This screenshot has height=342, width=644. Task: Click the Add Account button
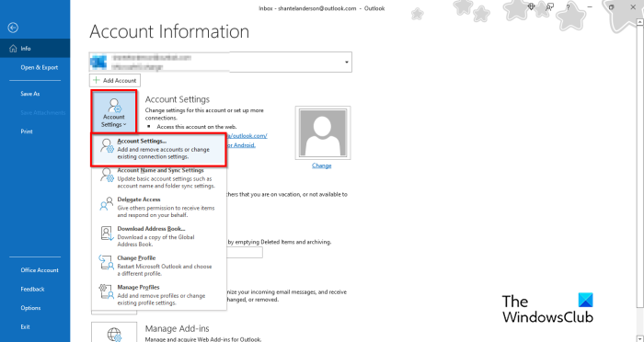pos(115,81)
